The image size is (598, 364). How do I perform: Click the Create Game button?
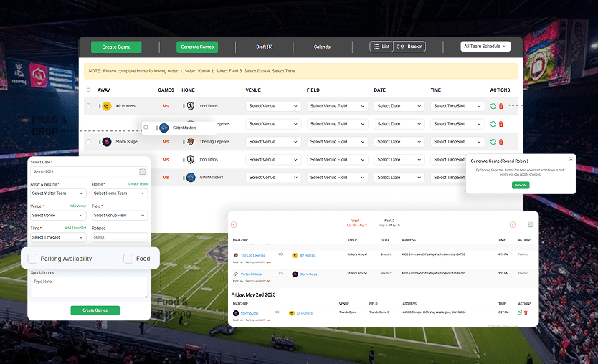click(116, 47)
